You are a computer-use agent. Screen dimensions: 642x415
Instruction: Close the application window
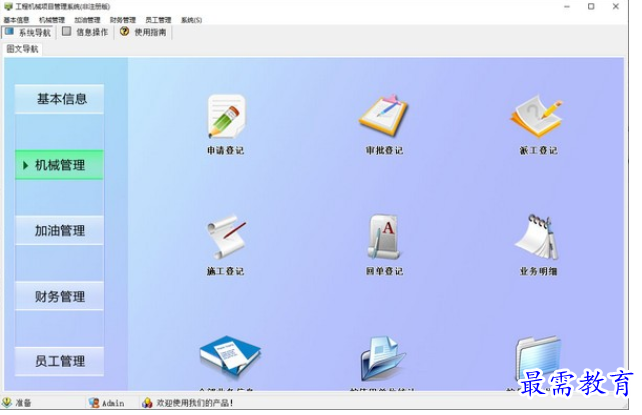[x=615, y=7]
